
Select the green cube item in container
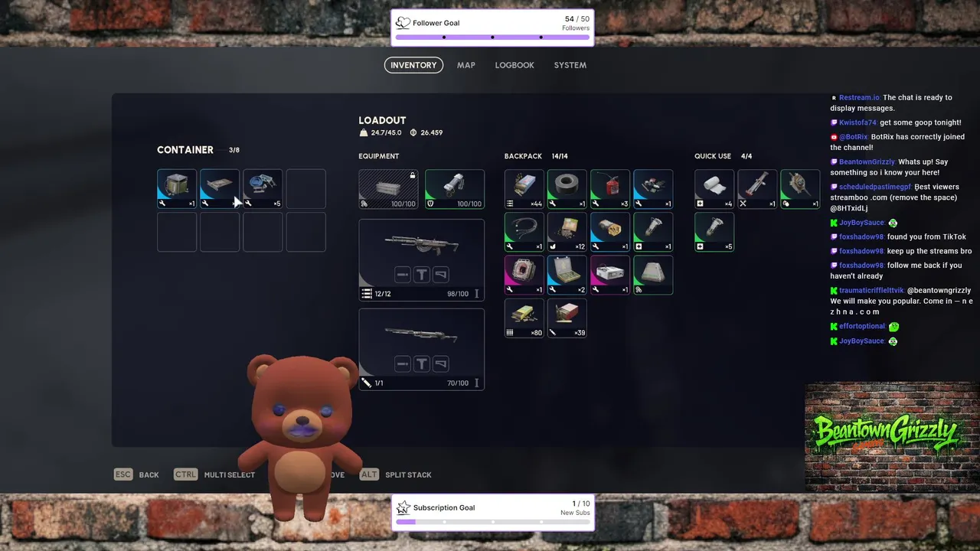pyautogui.click(x=177, y=189)
